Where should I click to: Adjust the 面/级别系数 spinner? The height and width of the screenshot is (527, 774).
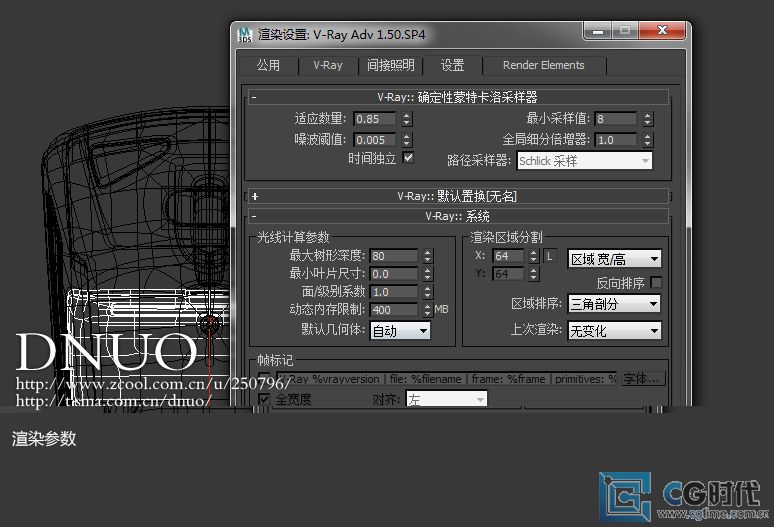(428, 292)
